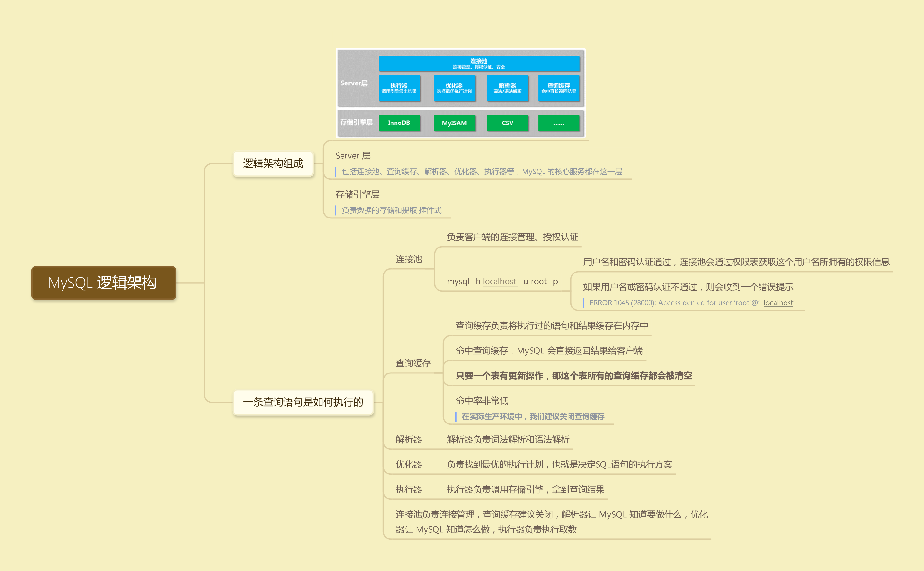Click the 解析器 blue box in the diagram
Screen dimensions: 924x571
[x=507, y=88]
